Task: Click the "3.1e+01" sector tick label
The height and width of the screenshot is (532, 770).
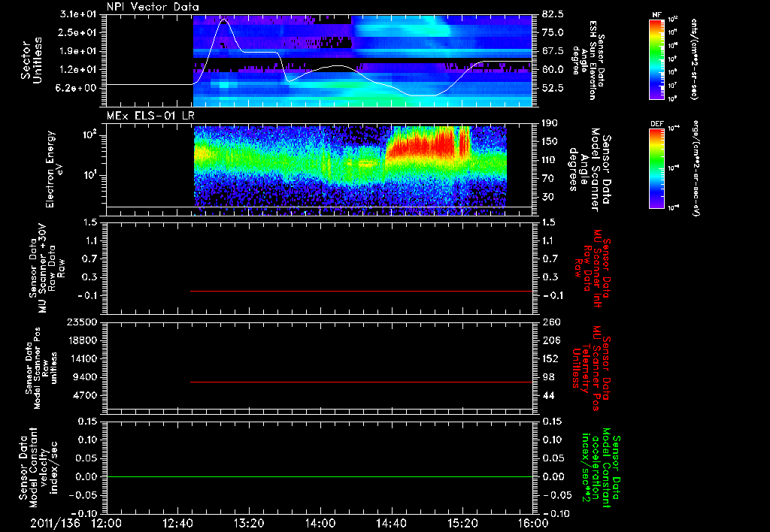Action: tap(78, 14)
